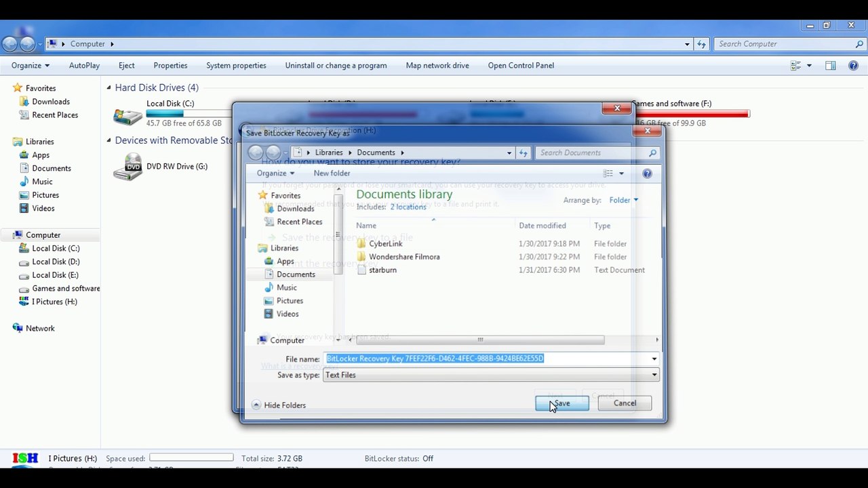This screenshot has width=868, height=488.
Task: Click the File name input field
Action: tap(487, 359)
